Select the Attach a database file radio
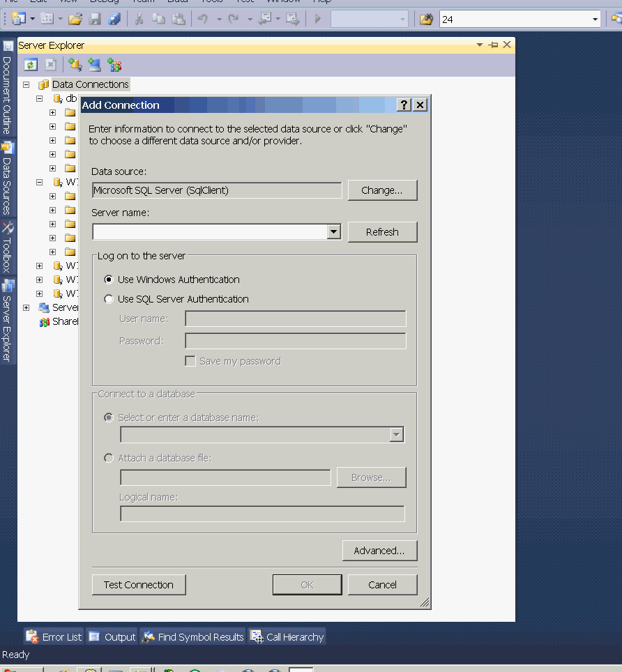 pyautogui.click(x=109, y=458)
